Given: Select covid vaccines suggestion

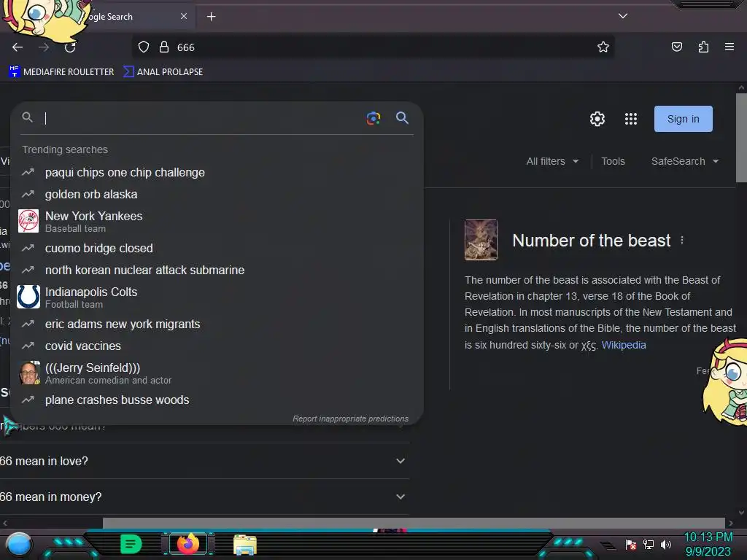Looking at the screenshot, I should 217,346.
